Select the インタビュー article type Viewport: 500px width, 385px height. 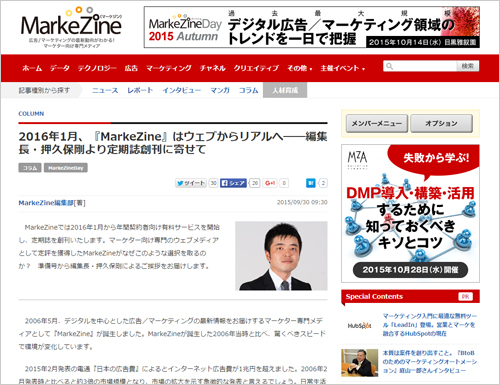point(182,90)
